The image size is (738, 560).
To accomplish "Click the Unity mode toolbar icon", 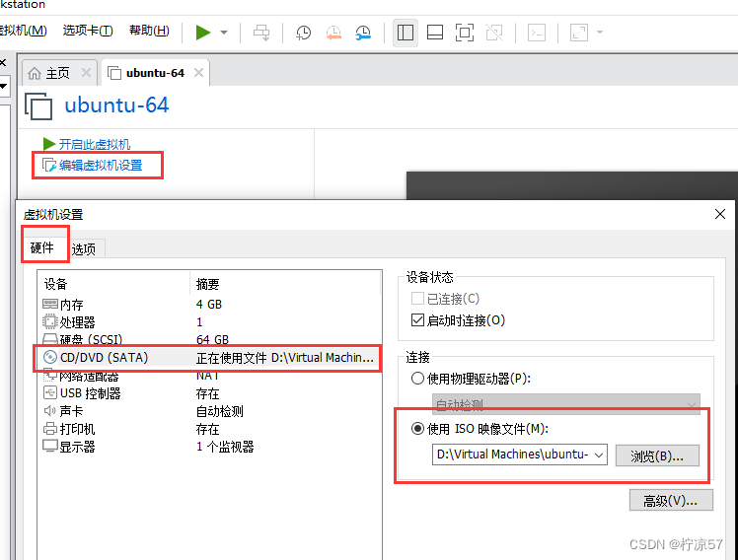I will tap(494, 33).
